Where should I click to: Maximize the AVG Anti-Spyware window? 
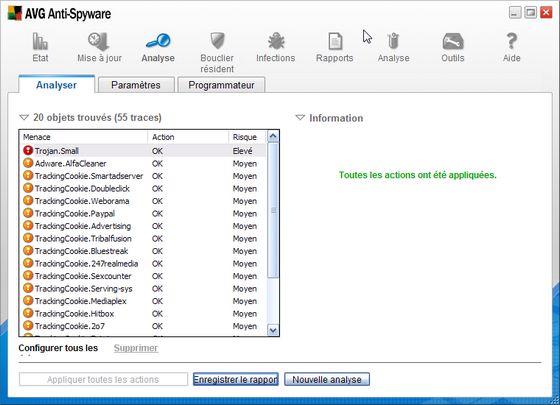(531, 13)
